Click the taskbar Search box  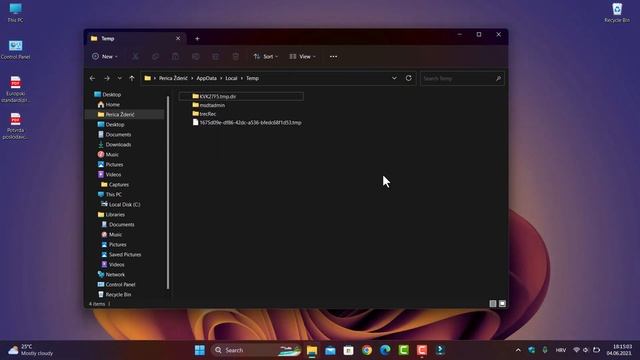point(256,350)
